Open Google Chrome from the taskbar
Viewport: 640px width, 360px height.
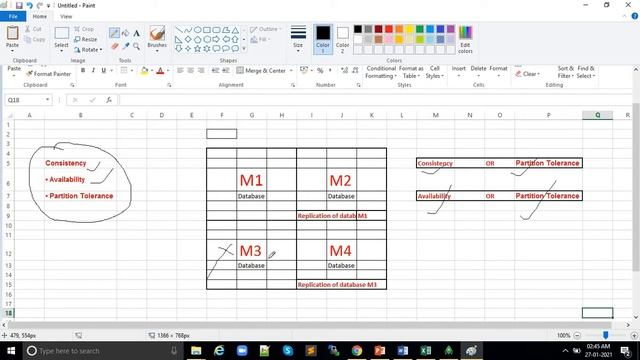coord(357,351)
